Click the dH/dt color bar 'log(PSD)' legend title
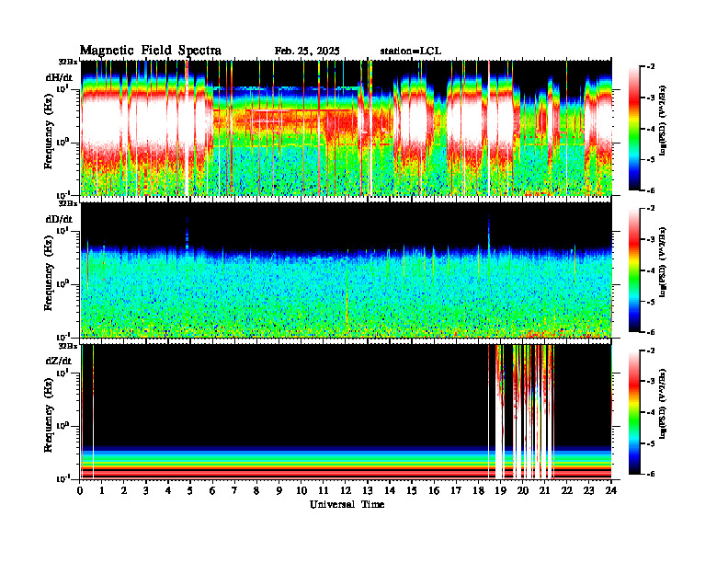Viewport: 728px width, 563px height. tap(663, 120)
